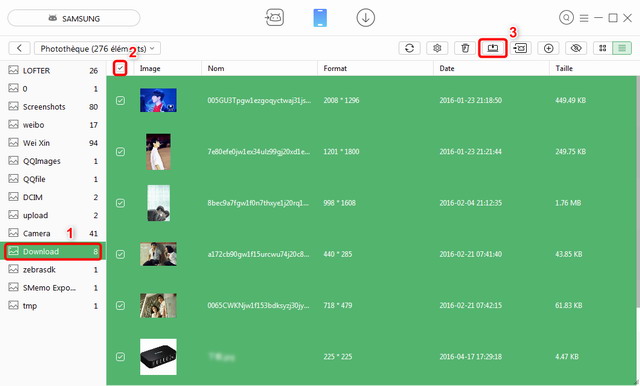
Task: Open the download arrow icon at top
Action: 365,18
